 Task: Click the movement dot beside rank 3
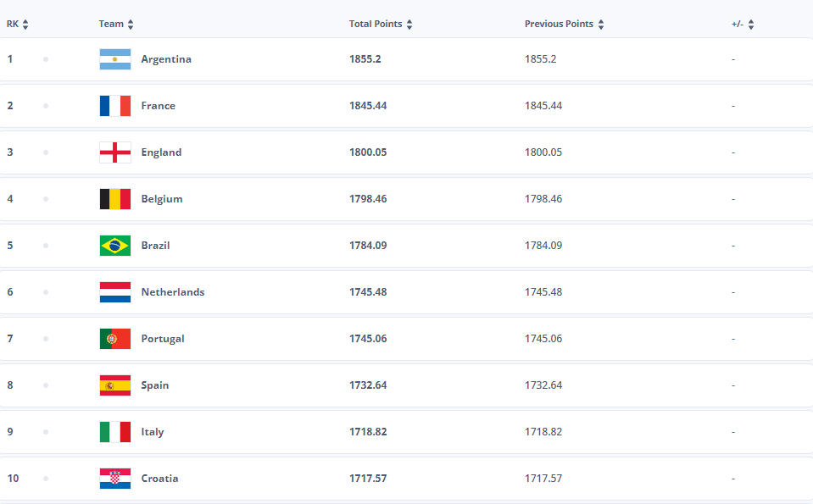click(46, 152)
